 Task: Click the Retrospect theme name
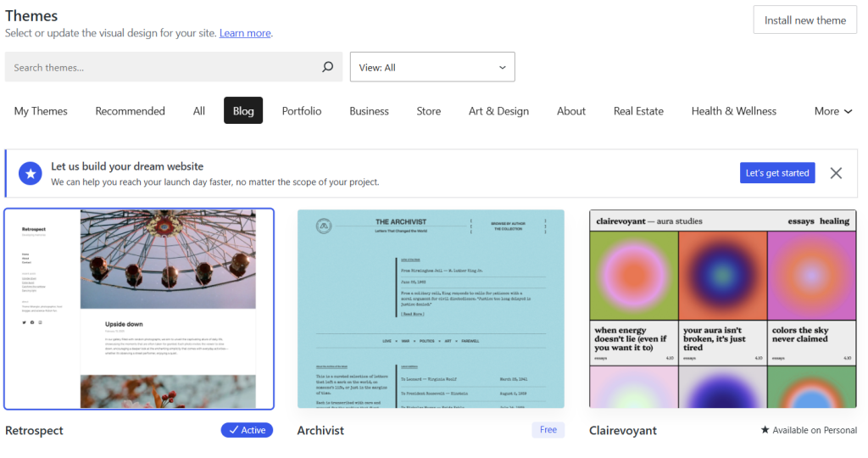pos(34,430)
